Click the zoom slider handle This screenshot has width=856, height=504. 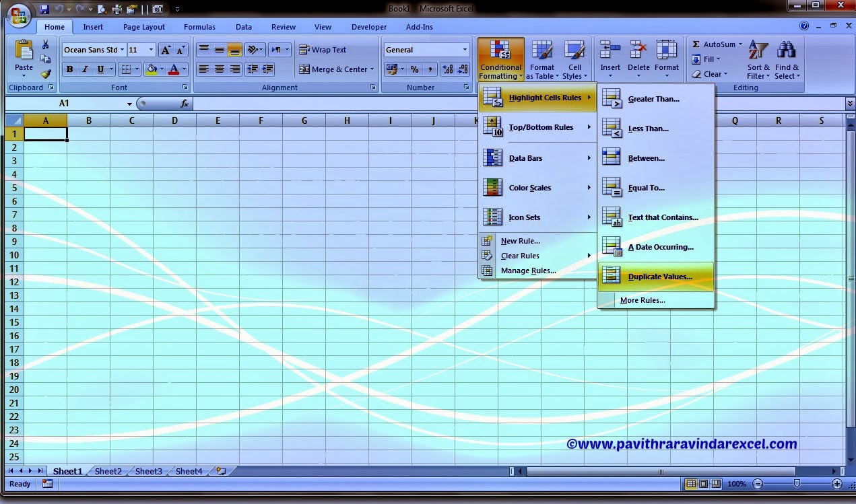tap(797, 483)
